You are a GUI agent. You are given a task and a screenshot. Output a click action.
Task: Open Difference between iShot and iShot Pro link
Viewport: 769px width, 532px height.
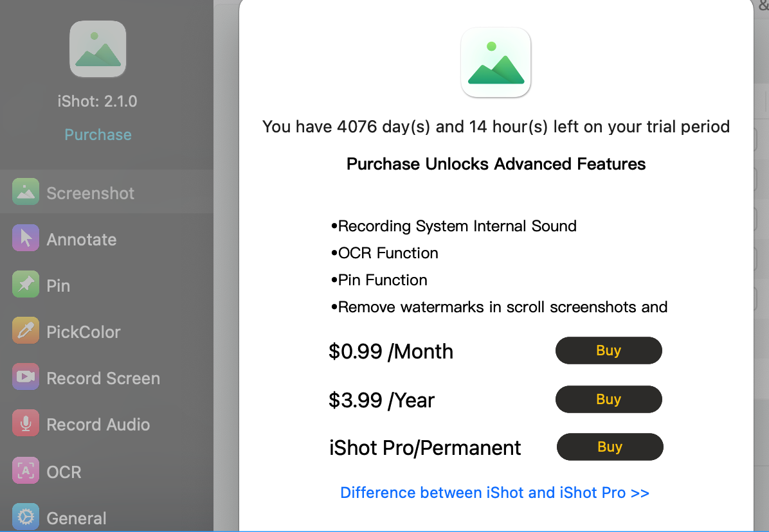click(494, 493)
